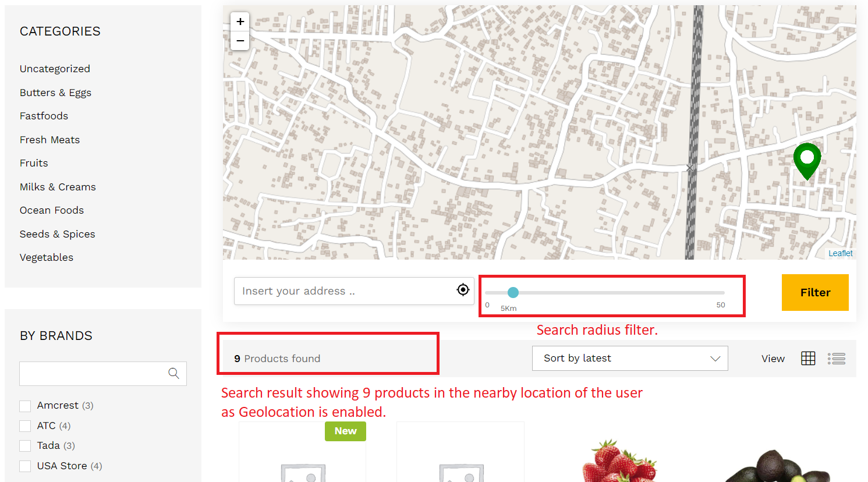Switch to list view
The image size is (868, 482).
coord(837,358)
